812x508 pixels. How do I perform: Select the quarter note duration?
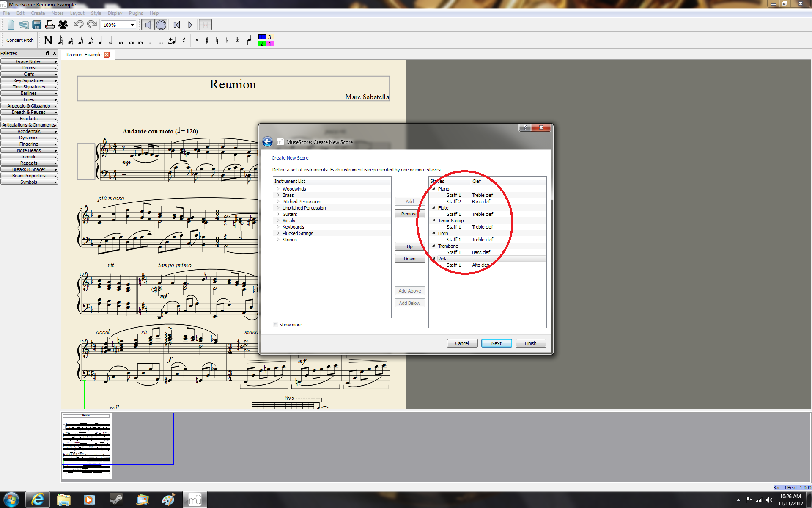click(101, 41)
